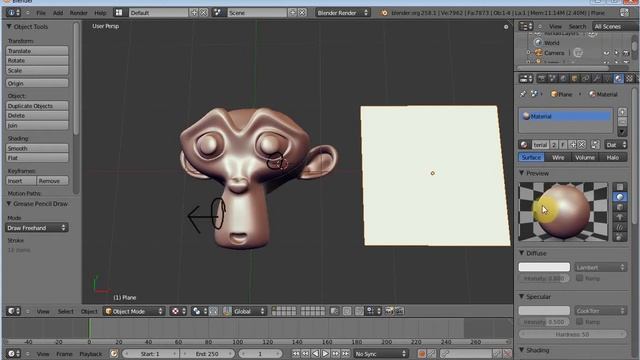The width and height of the screenshot is (640, 360).
Task: Open the Help menu
Action: (x=100, y=13)
